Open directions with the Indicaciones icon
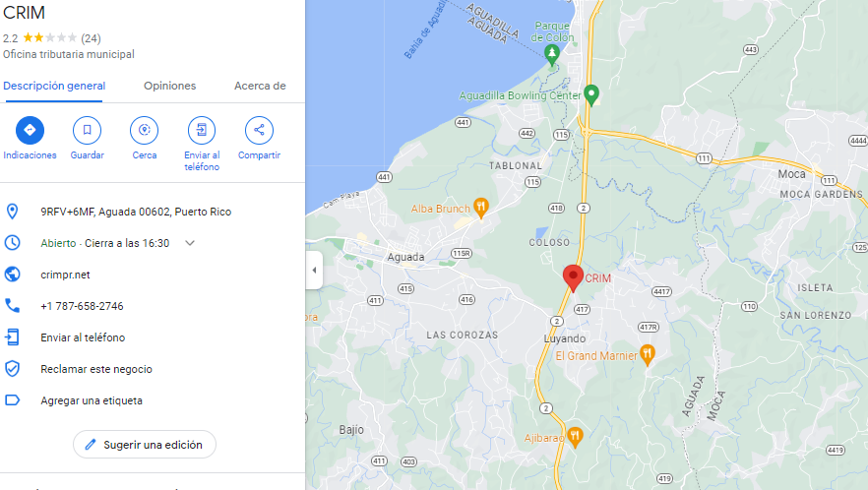The image size is (868, 490). click(30, 130)
